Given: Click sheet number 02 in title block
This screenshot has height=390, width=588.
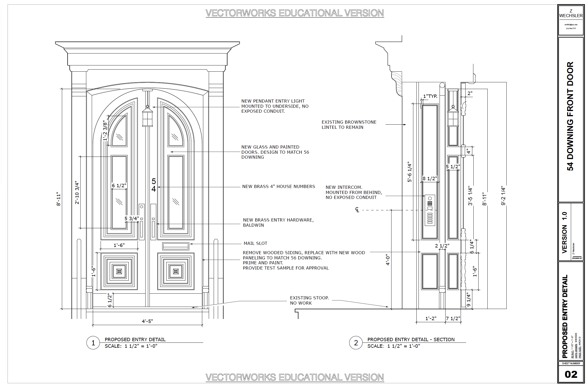Looking at the screenshot, I should click(571, 374).
